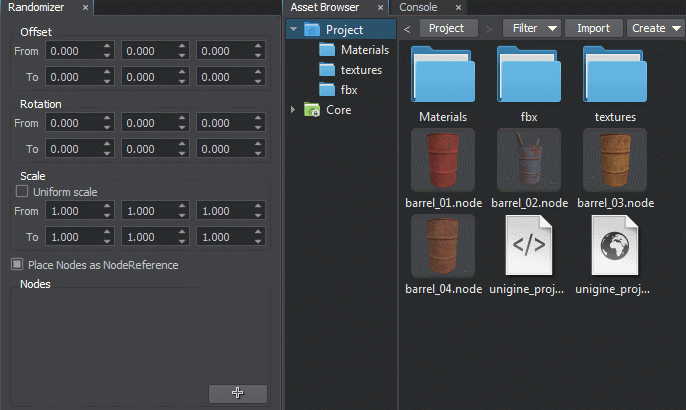Collapse the Project tree node
The width and height of the screenshot is (686, 410).
pyautogui.click(x=293, y=30)
